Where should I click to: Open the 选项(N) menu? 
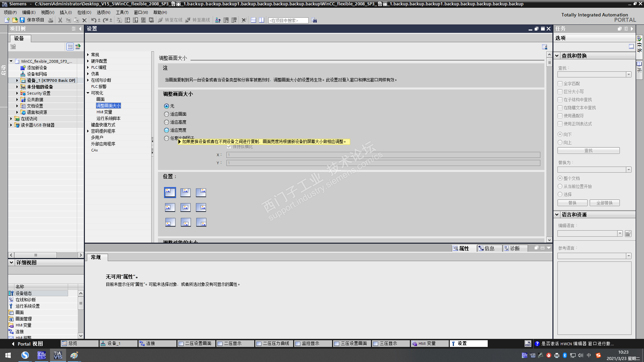103,12
